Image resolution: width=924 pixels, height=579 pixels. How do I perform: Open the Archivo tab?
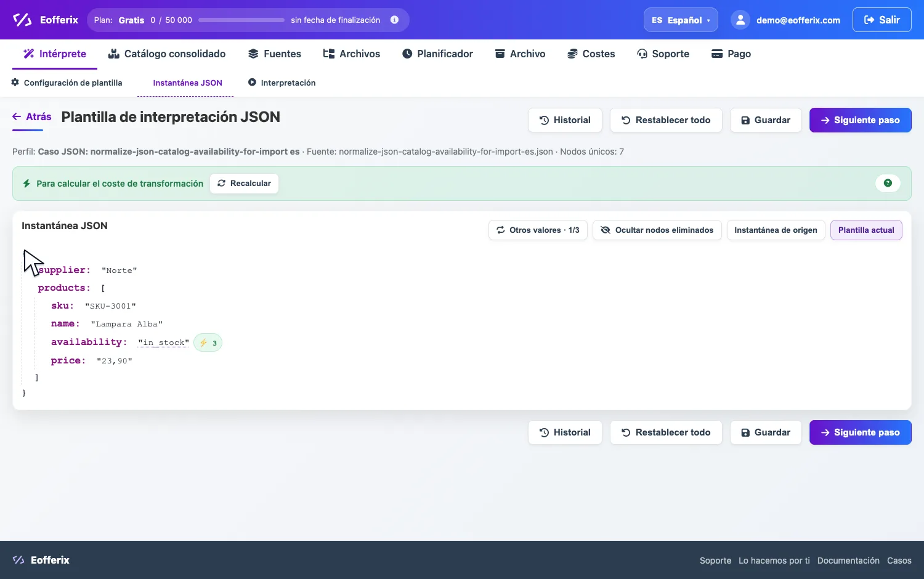(x=521, y=54)
